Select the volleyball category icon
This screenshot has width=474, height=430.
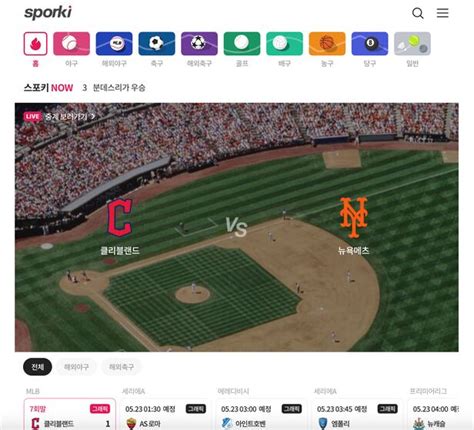[285, 44]
